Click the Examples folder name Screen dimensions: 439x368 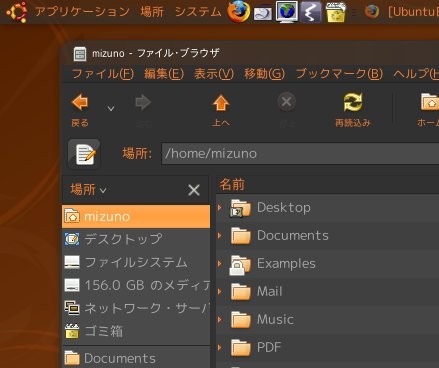(286, 264)
